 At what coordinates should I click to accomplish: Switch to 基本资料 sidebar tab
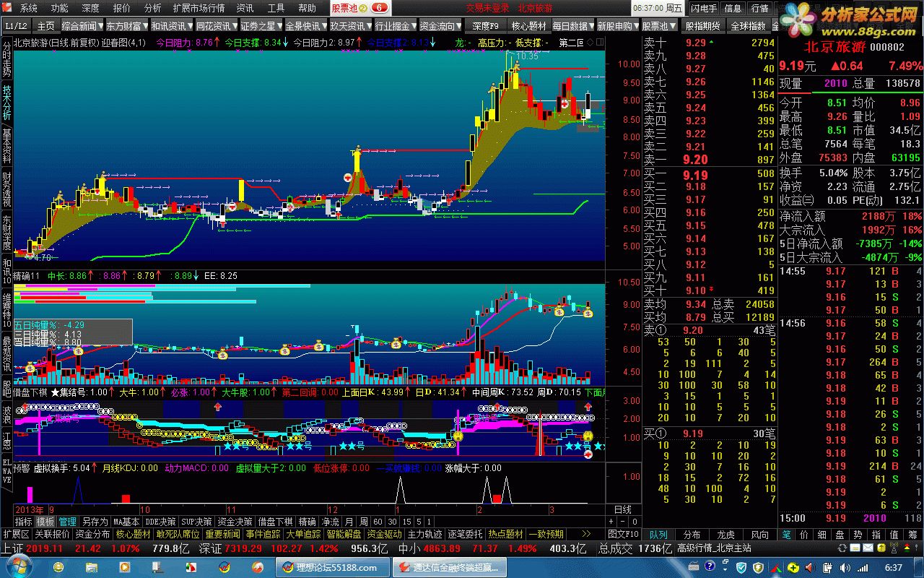tap(6, 146)
